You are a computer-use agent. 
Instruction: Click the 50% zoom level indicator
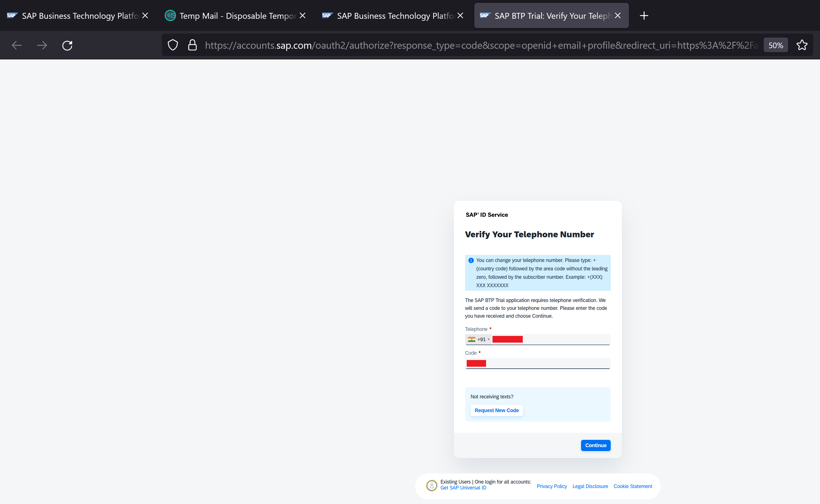775,45
